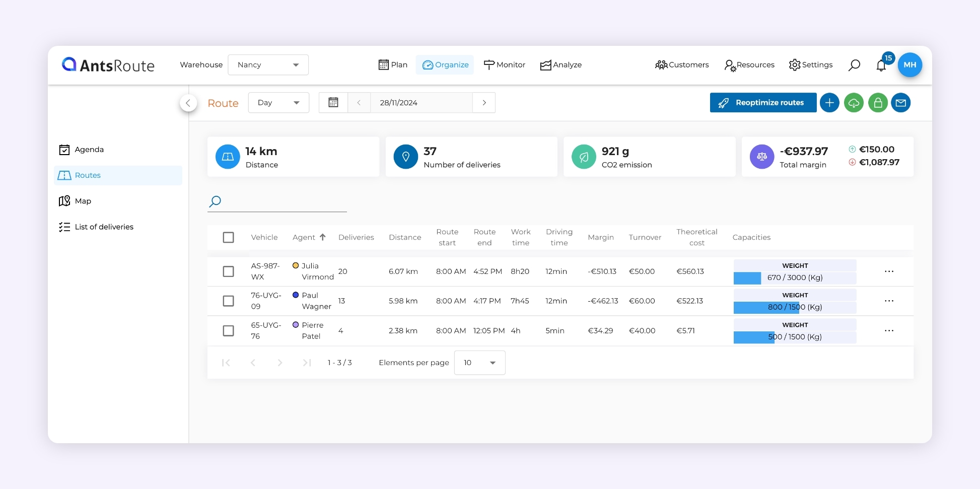Toggle the select-all checkbox in table header
The width and height of the screenshot is (980, 489).
point(228,237)
